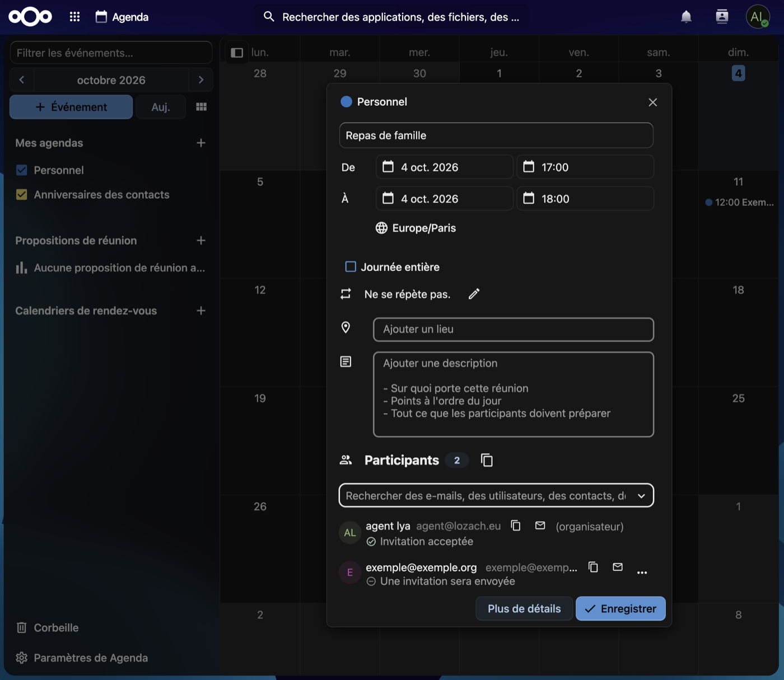Open the start time picker 17:00
784x680 pixels.
[x=585, y=167]
